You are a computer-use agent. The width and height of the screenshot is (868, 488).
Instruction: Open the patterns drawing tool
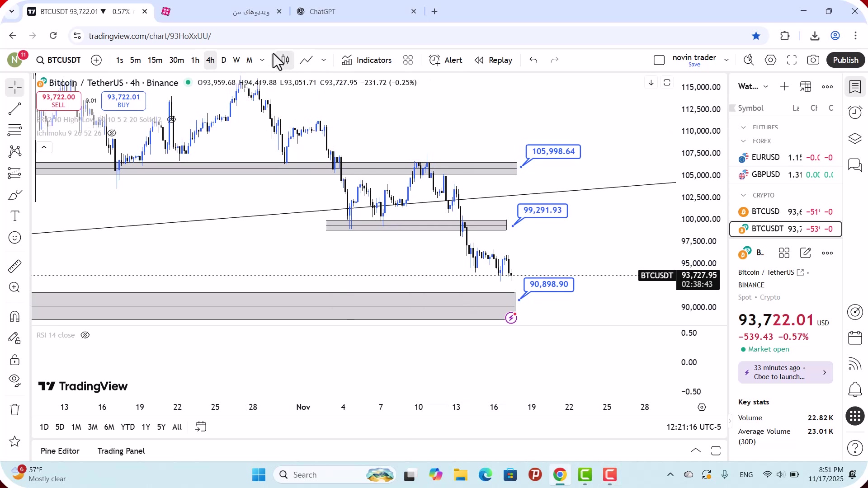coord(15,151)
